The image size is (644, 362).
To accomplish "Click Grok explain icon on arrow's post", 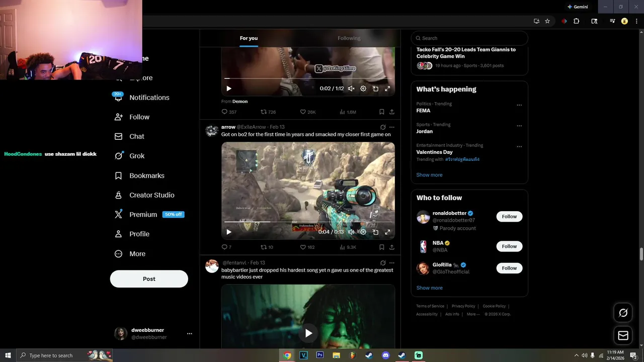I will (x=383, y=127).
